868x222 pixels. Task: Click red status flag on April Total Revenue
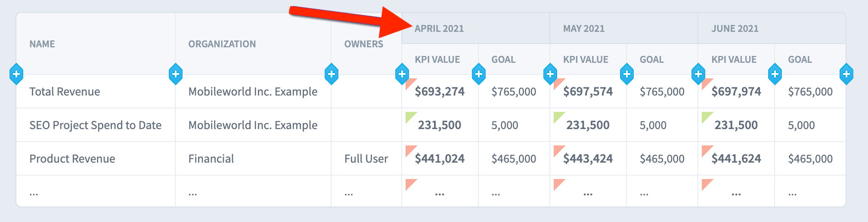click(411, 84)
